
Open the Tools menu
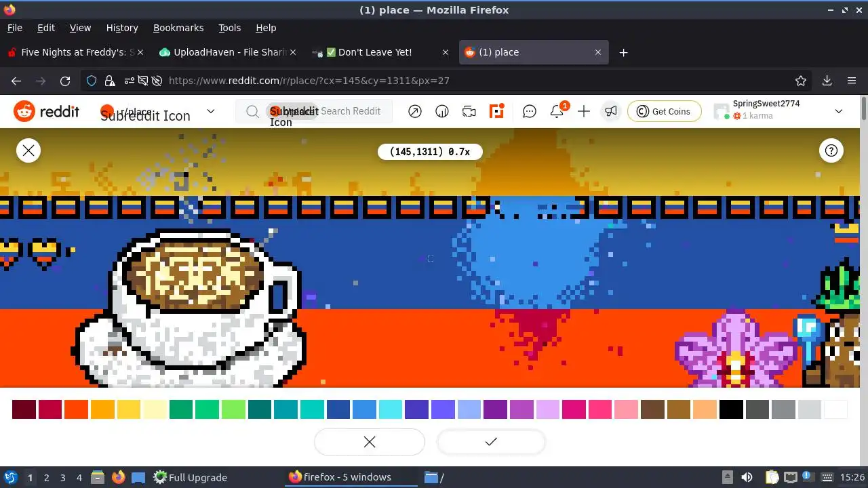pos(229,28)
